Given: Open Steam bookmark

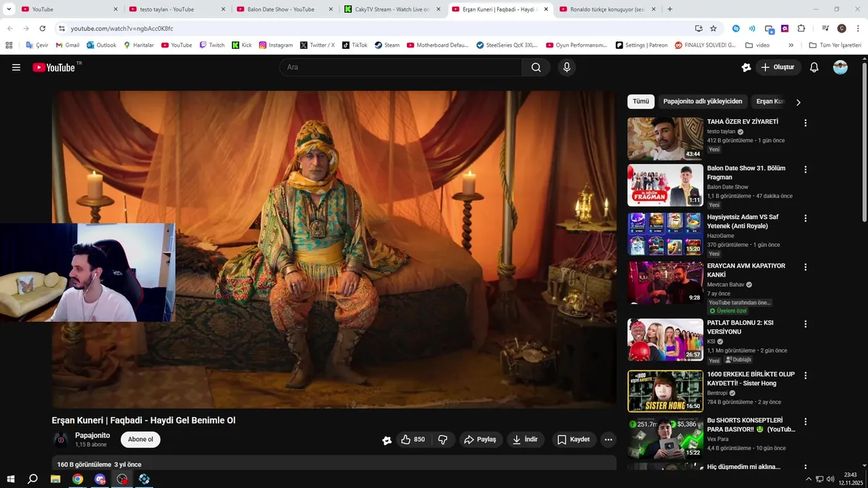Looking at the screenshot, I should click(387, 45).
